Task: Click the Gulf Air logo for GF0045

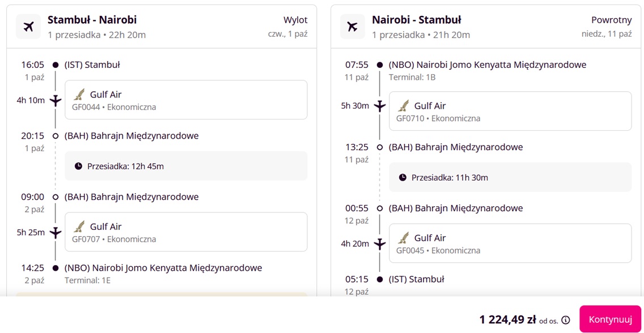Action: 403,238
